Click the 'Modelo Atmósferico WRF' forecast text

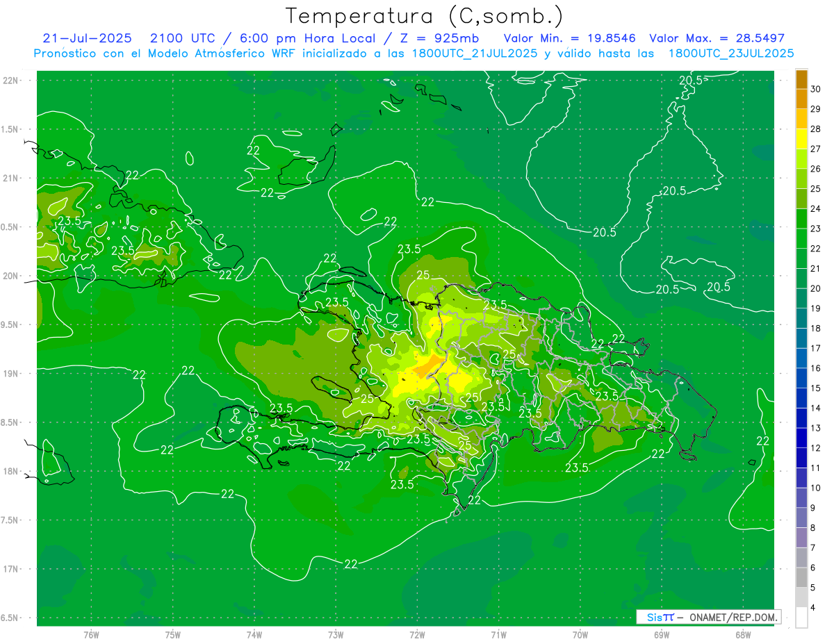(x=222, y=53)
